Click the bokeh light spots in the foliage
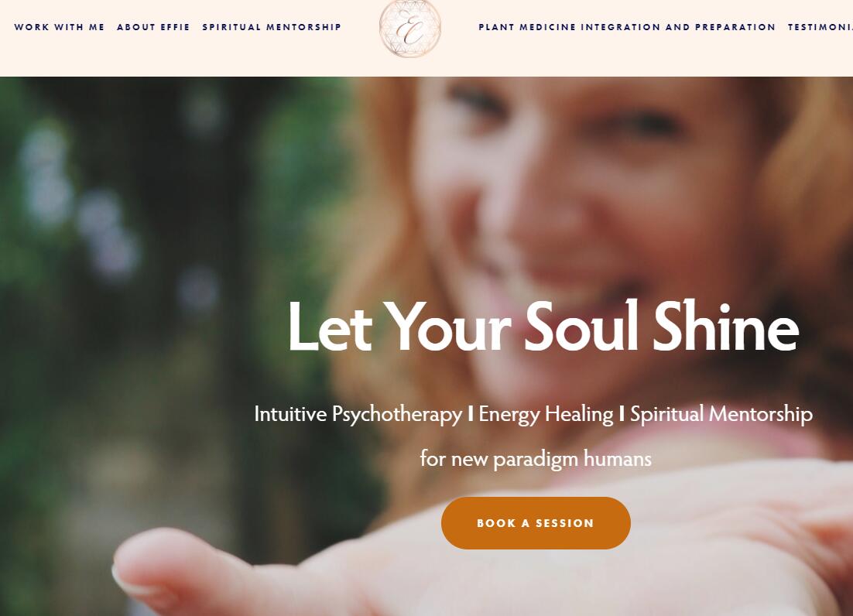 click(81, 207)
